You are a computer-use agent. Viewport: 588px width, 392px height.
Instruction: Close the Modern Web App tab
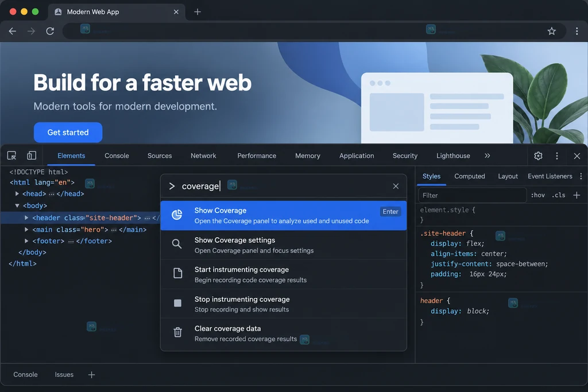point(176,12)
